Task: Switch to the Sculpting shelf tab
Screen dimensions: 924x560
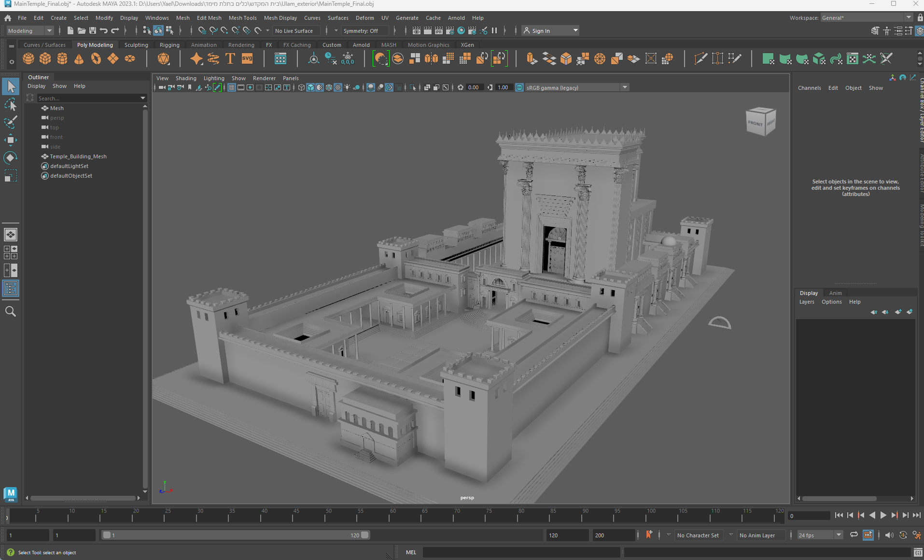Action: click(136, 45)
